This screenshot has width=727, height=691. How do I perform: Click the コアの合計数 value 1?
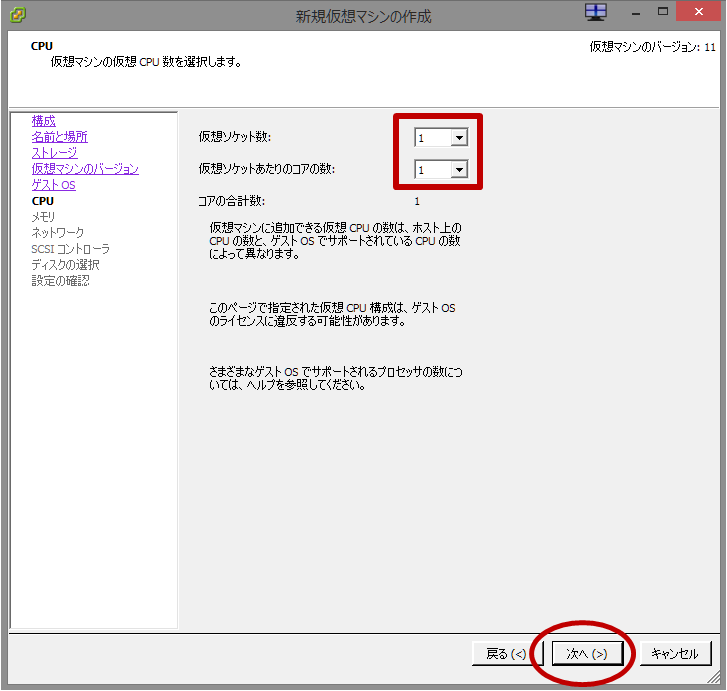click(417, 201)
